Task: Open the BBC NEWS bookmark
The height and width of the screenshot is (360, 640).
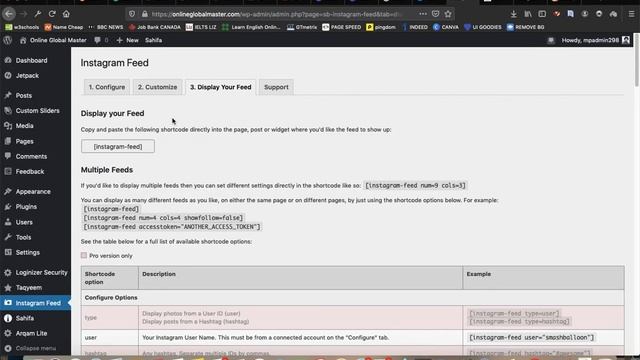Action: [105, 27]
